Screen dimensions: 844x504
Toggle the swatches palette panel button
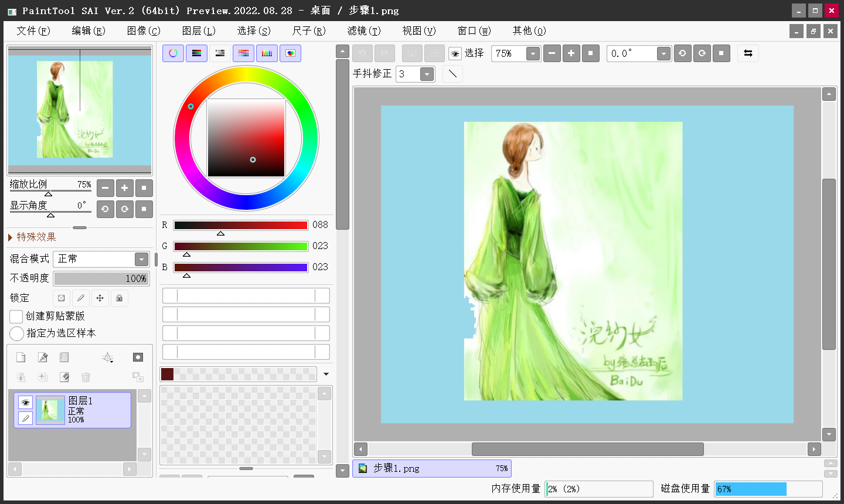pos(267,53)
